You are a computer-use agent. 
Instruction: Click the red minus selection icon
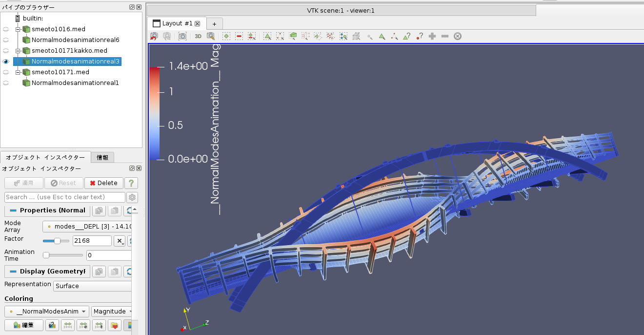(x=239, y=36)
